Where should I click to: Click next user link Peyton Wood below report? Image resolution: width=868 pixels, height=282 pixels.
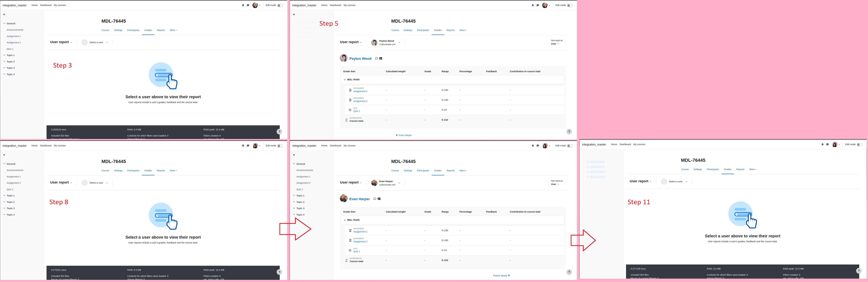tap(501, 276)
